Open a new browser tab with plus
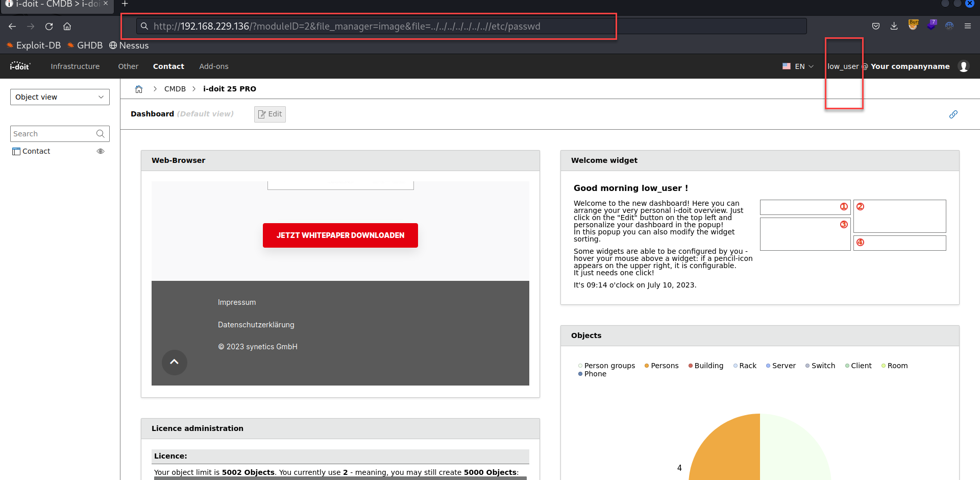Viewport: 980px width, 480px height. [125, 4]
